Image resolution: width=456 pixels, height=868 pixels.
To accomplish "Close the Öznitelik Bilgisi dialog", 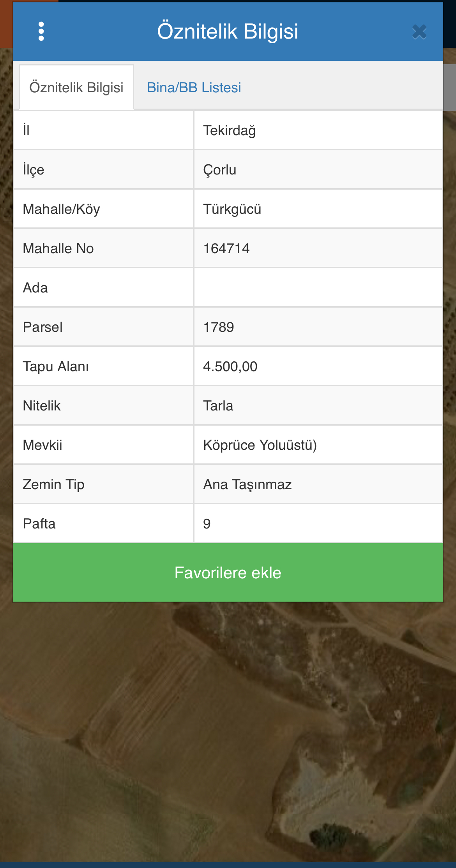I will pyautogui.click(x=419, y=32).
